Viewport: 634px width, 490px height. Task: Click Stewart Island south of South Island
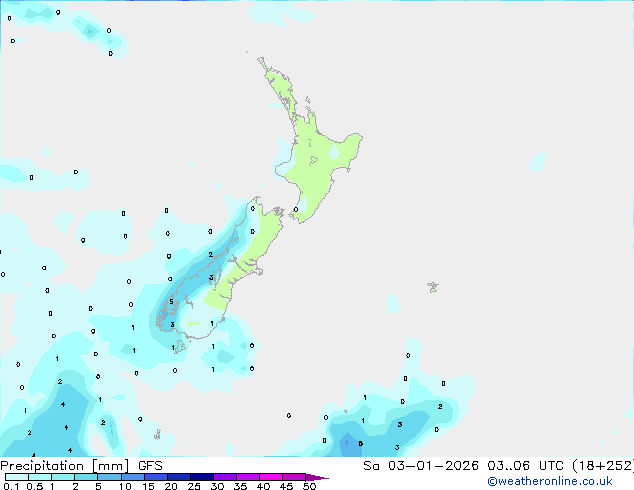coord(179,347)
